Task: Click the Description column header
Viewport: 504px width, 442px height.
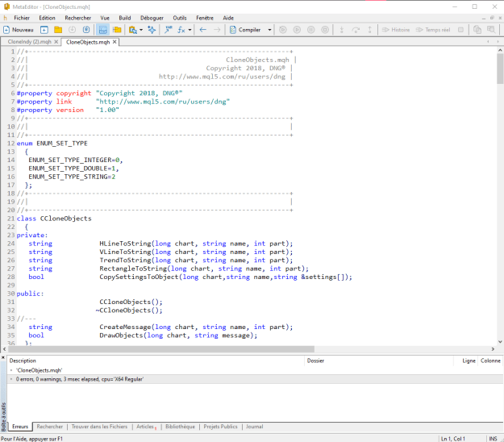Action: [x=156, y=361]
